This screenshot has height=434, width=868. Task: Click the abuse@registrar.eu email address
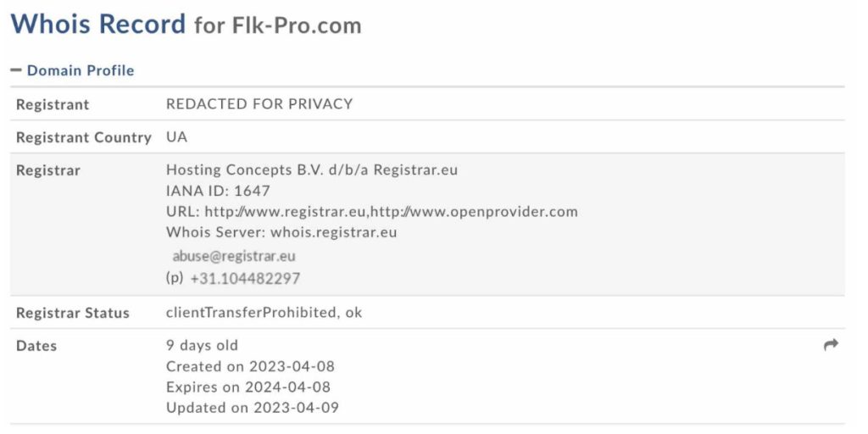pos(234,256)
